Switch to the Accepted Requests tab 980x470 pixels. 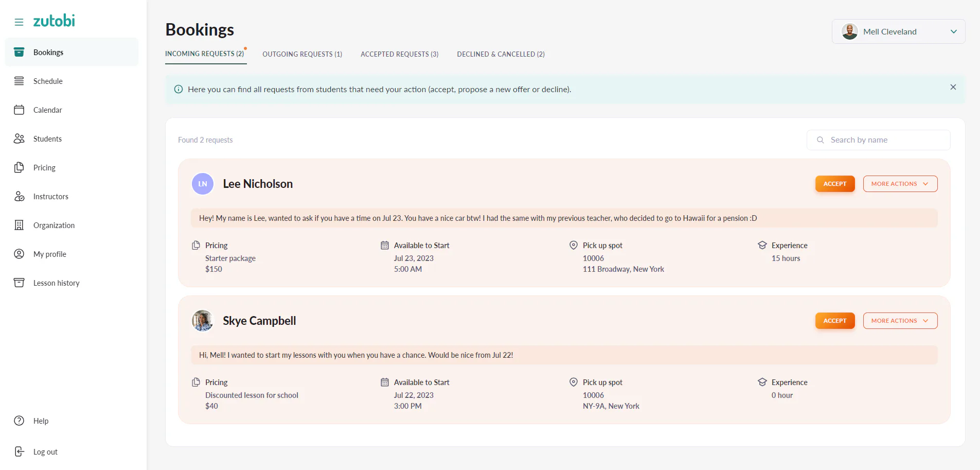pos(399,54)
